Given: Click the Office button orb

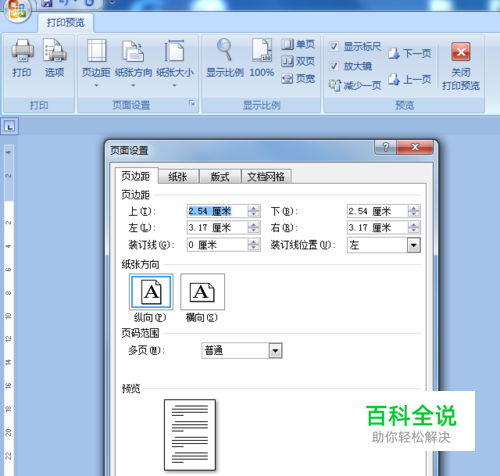Looking at the screenshot, I should [17, 9].
